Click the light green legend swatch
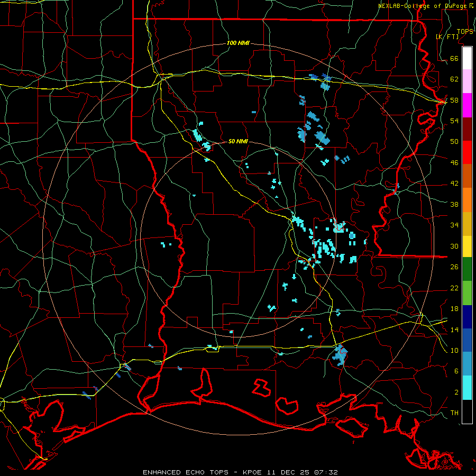This screenshot has height=476, width=476. coord(467,293)
